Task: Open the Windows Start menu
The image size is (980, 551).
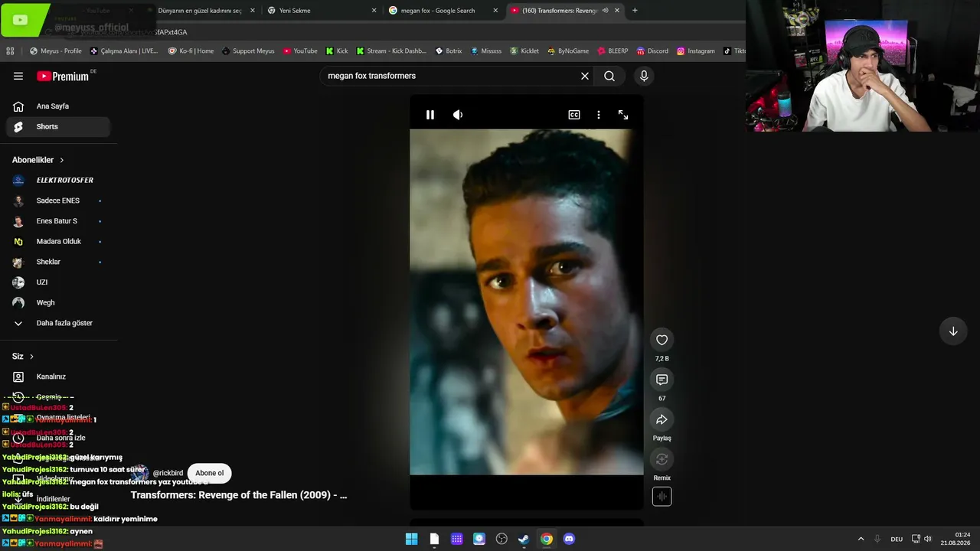Action: [412, 539]
